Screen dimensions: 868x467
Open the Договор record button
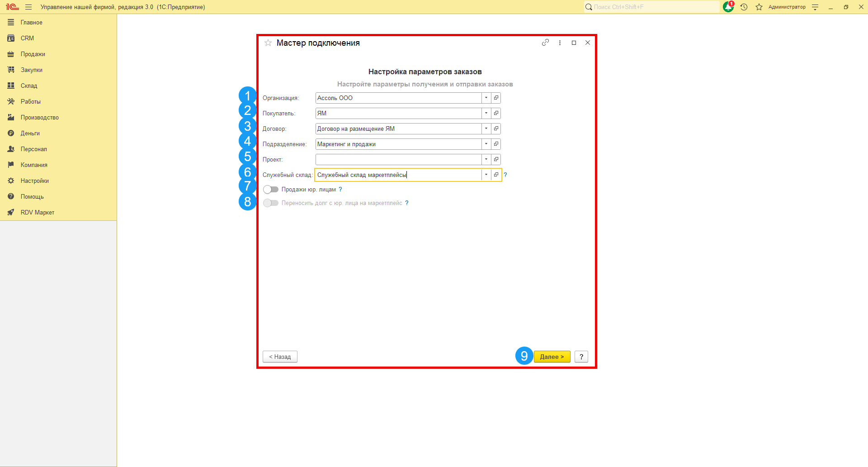496,129
